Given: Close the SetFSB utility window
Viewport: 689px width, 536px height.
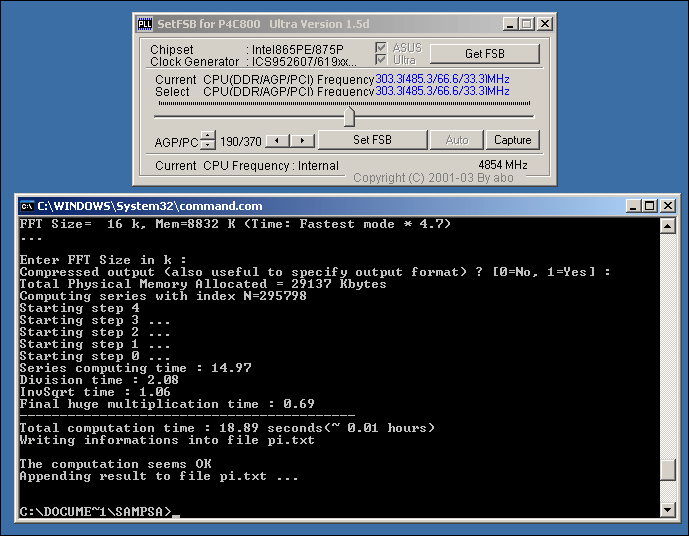Looking at the screenshot, I should pos(544,23).
